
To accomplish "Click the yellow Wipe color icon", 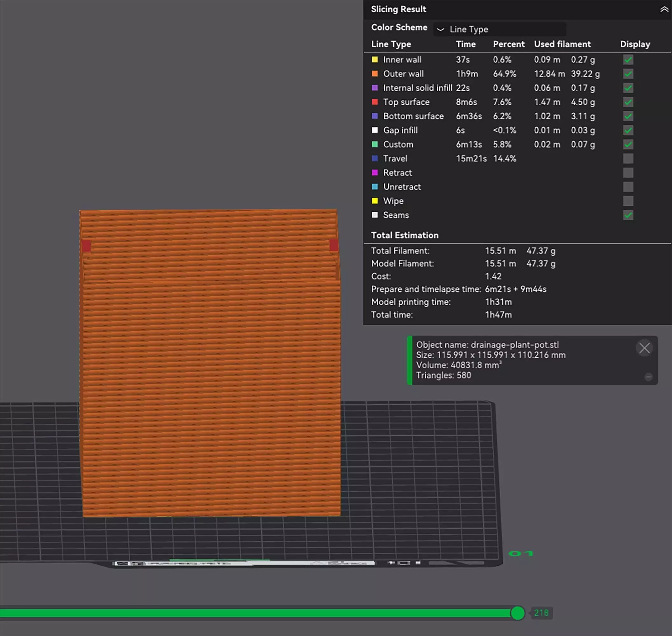I will (374, 201).
